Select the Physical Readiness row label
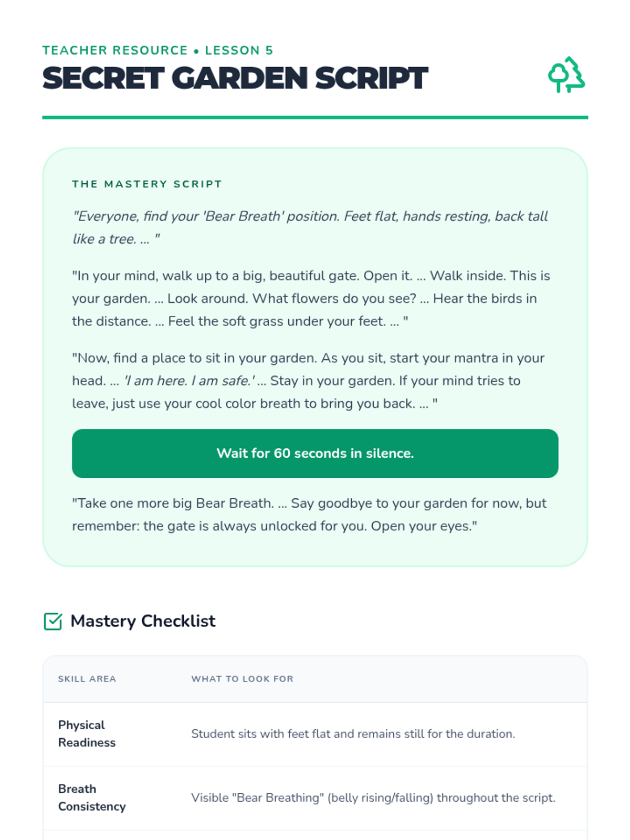630x840 pixels. (87, 734)
